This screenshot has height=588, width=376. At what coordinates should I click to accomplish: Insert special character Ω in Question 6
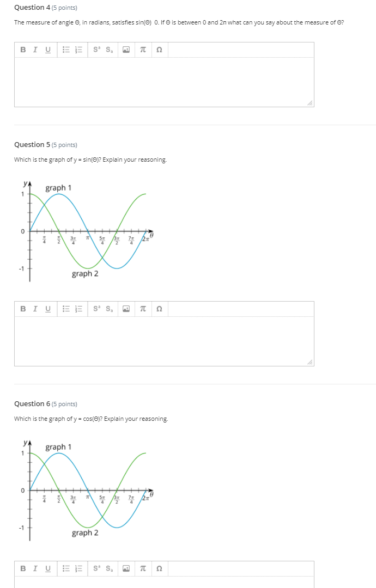pyautogui.click(x=158, y=568)
